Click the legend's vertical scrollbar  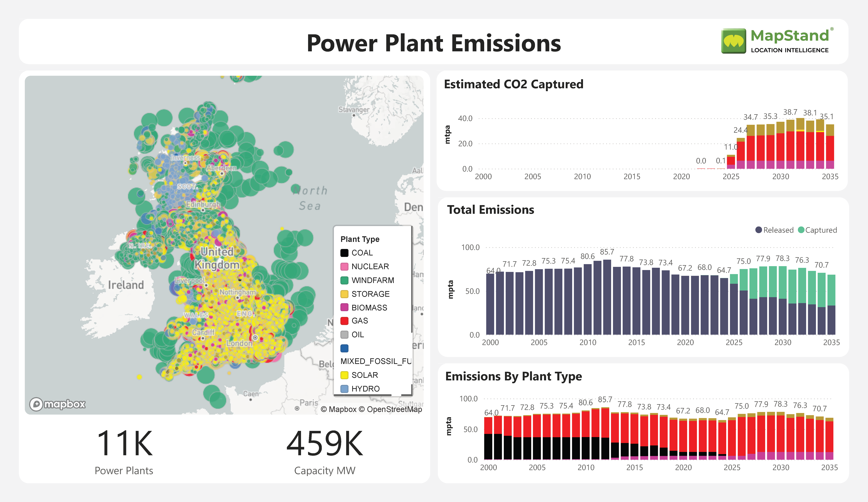412,280
